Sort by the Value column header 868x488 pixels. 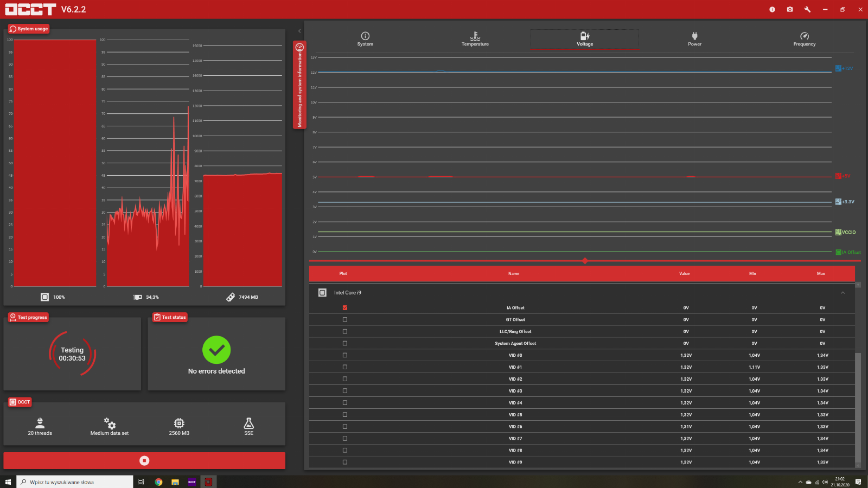coord(685,274)
